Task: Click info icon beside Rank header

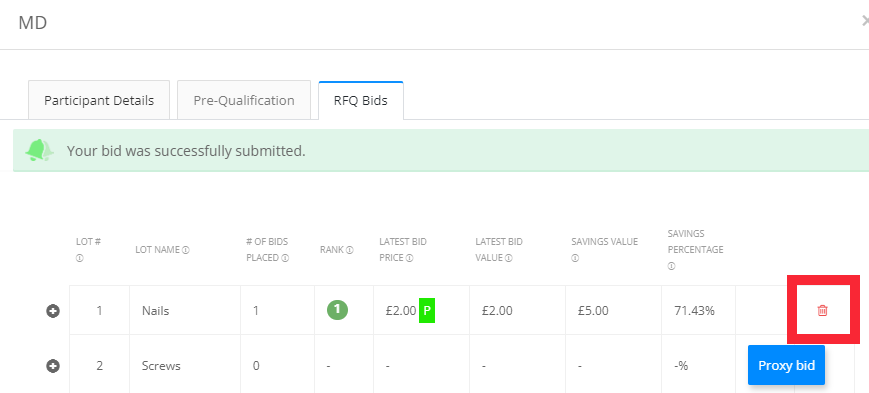Action: (x=350, y=250)
